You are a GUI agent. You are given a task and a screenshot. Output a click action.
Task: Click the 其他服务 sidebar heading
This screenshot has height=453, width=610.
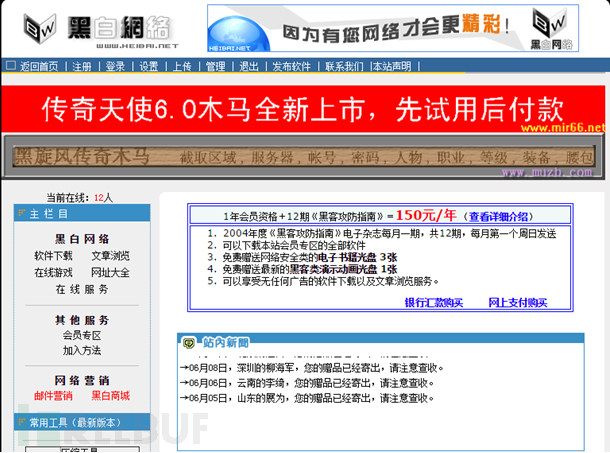(x=82, y=320)
